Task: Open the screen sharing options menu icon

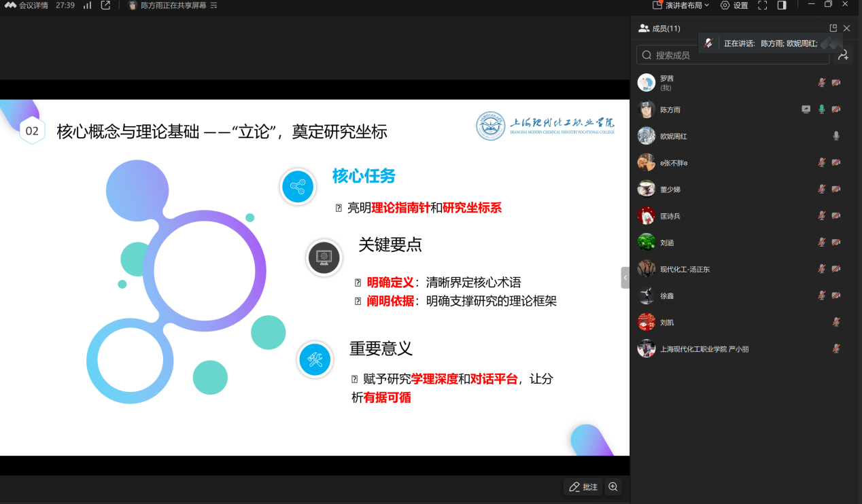Action: (214, 5)
